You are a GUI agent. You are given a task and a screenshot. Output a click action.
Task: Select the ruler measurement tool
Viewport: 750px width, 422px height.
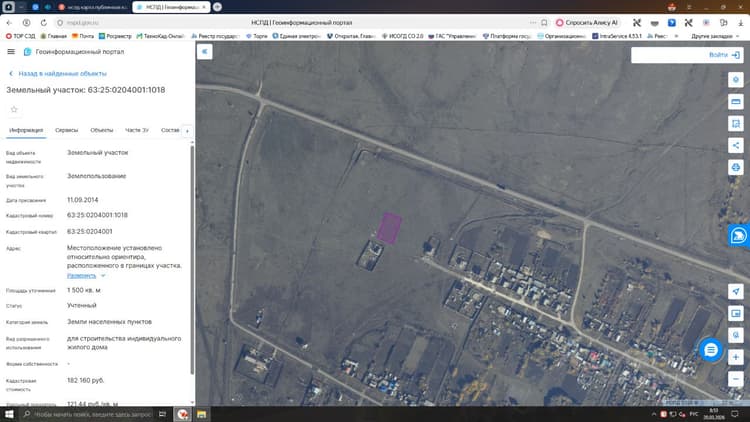(x=736, y=102)
